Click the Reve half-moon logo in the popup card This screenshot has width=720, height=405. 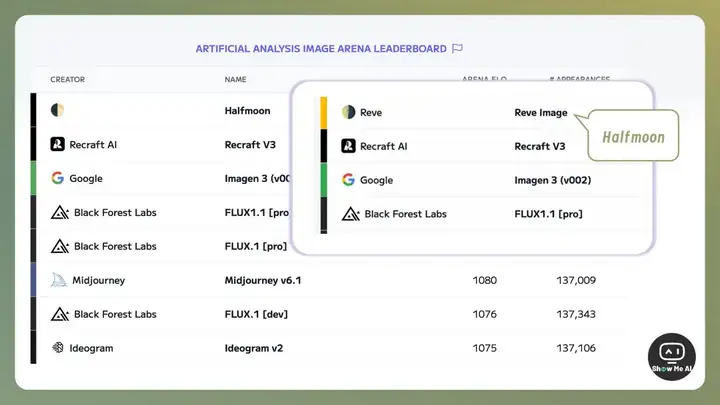click(x=348, y=113)
